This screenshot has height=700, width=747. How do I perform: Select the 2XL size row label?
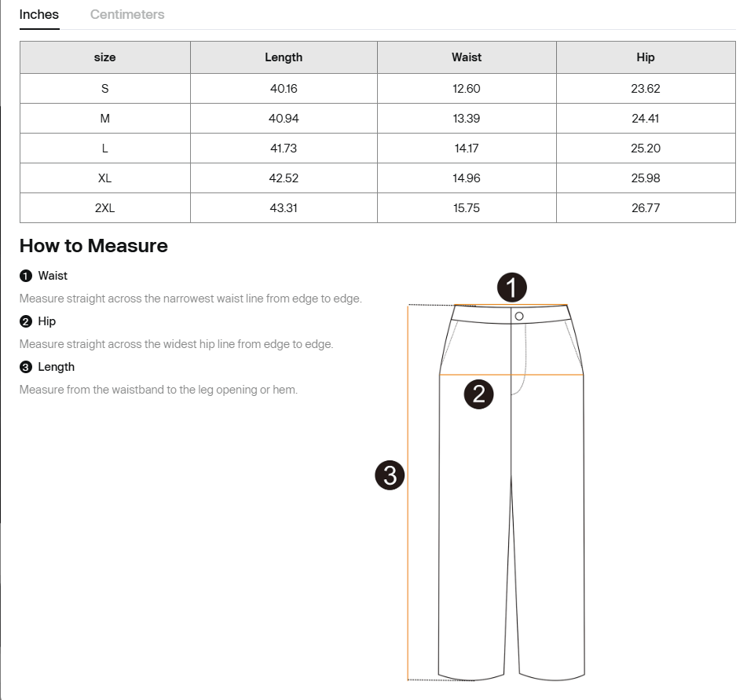point(104,208)
